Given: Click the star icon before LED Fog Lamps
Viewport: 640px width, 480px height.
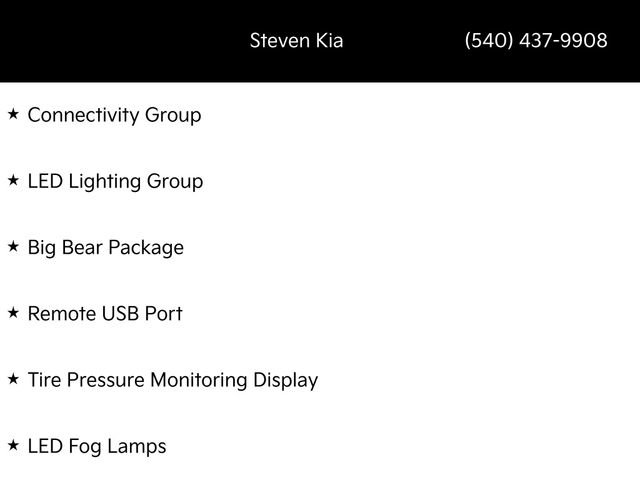Looking at the screenshot, I should click(13, 446).
